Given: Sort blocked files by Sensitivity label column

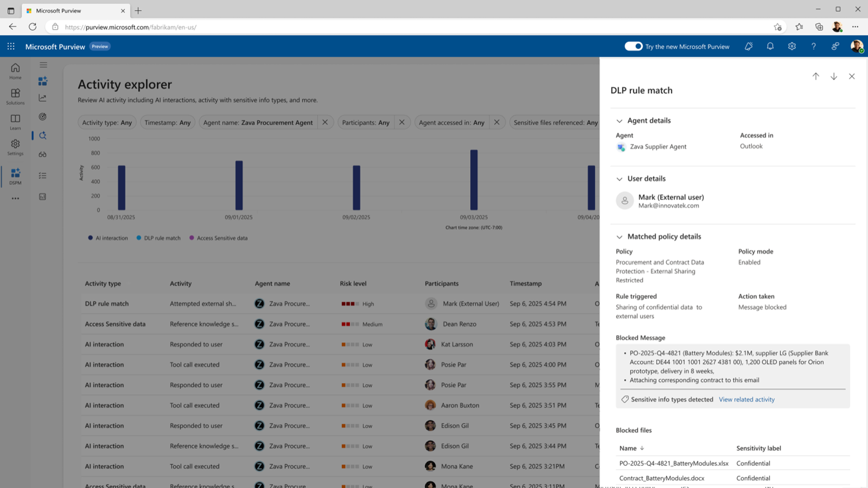Looking at the screenshot, I should [x=758, y=448].
